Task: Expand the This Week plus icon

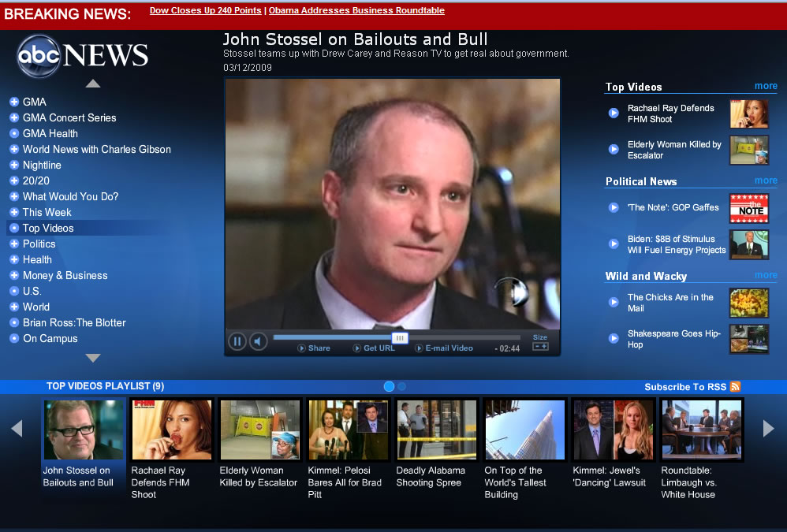Action: pyautogui.click(x=14, y=212)
